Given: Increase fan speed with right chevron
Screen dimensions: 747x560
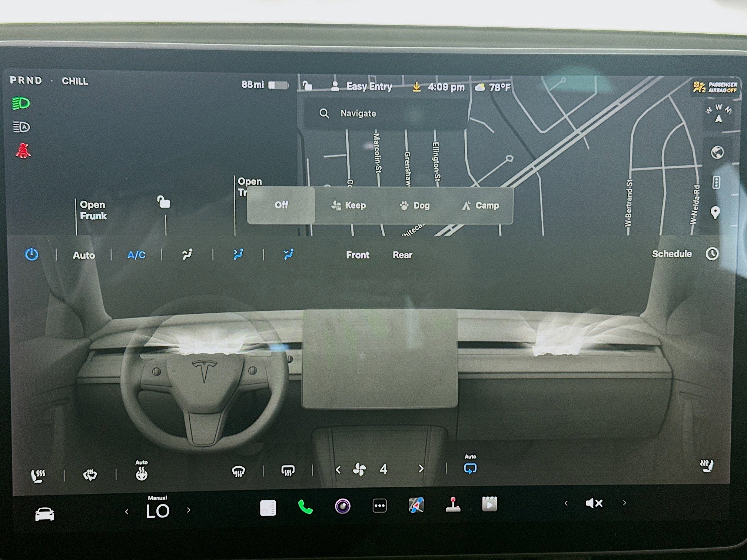Looking at the screenshot, I should tap(421, 469).
